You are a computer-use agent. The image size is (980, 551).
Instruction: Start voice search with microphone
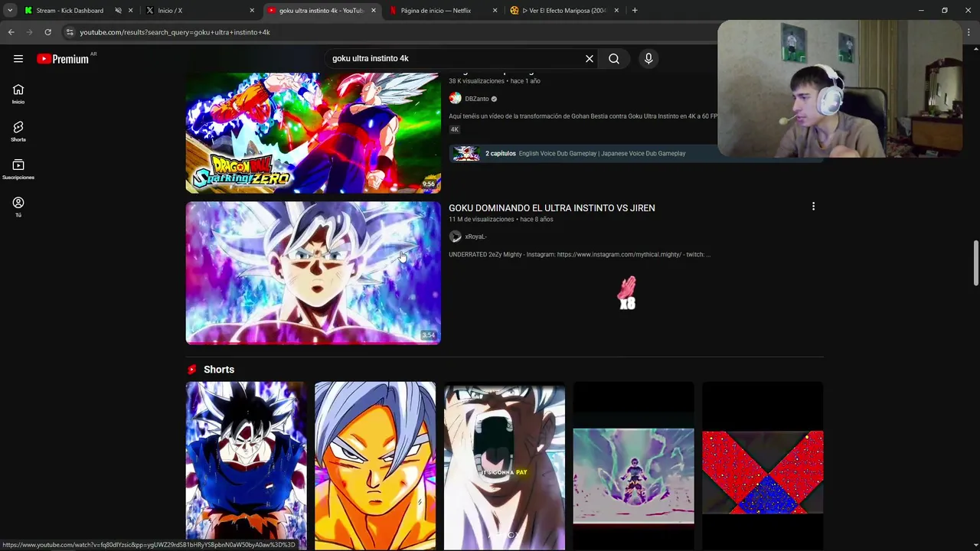coord(648,59)
